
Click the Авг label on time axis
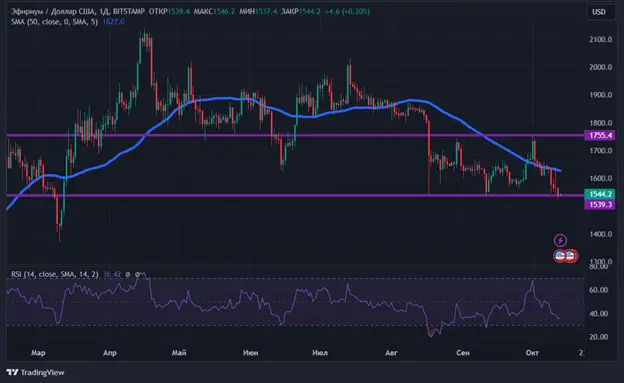[x=391, y=353]
